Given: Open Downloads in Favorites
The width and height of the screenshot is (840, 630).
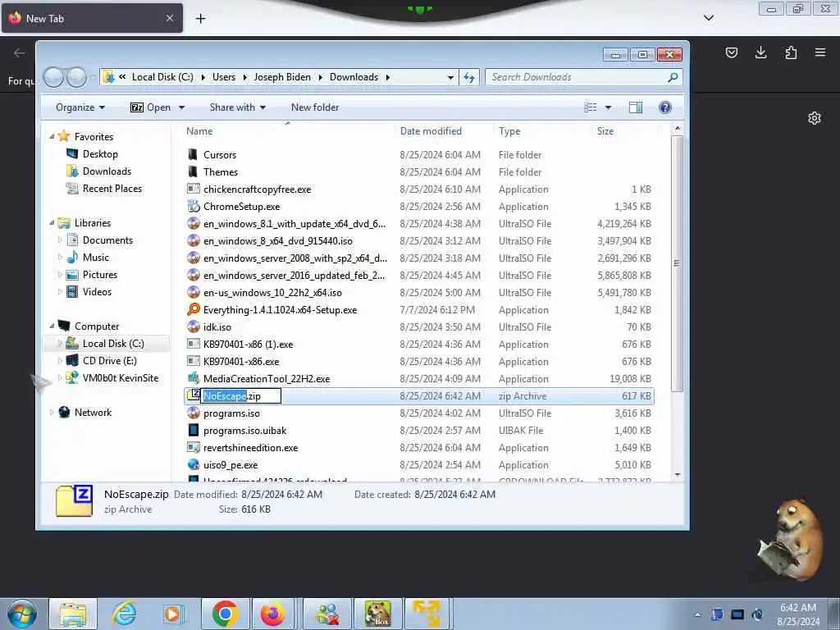Looking at the screenshot, I should 107,171.
